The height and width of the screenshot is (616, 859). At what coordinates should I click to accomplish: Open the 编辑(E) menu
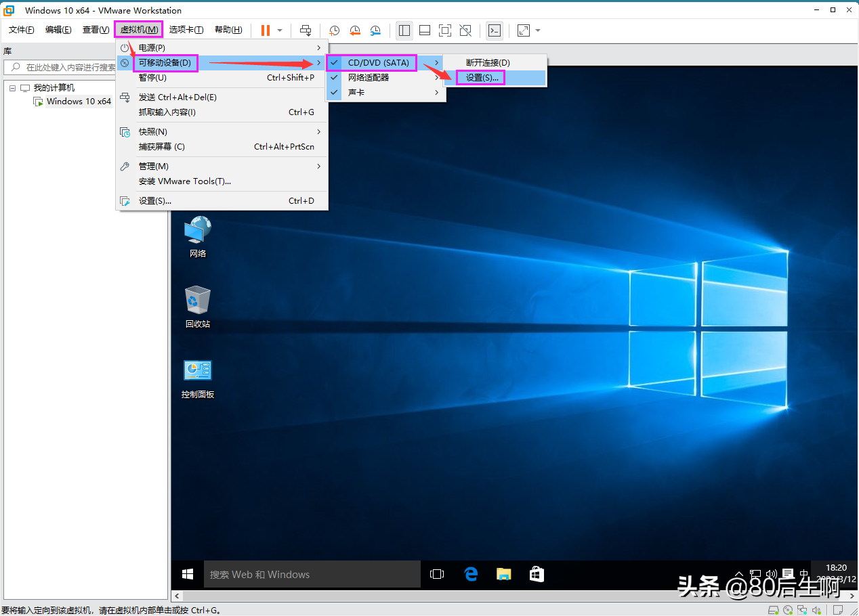coord(58,30)
